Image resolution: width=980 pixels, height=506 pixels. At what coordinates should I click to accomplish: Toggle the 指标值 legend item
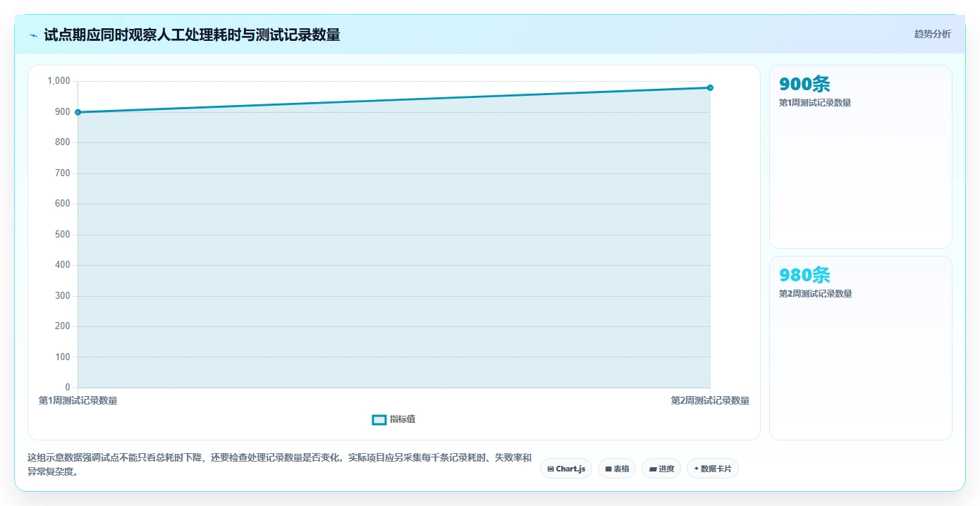[394, 419]
